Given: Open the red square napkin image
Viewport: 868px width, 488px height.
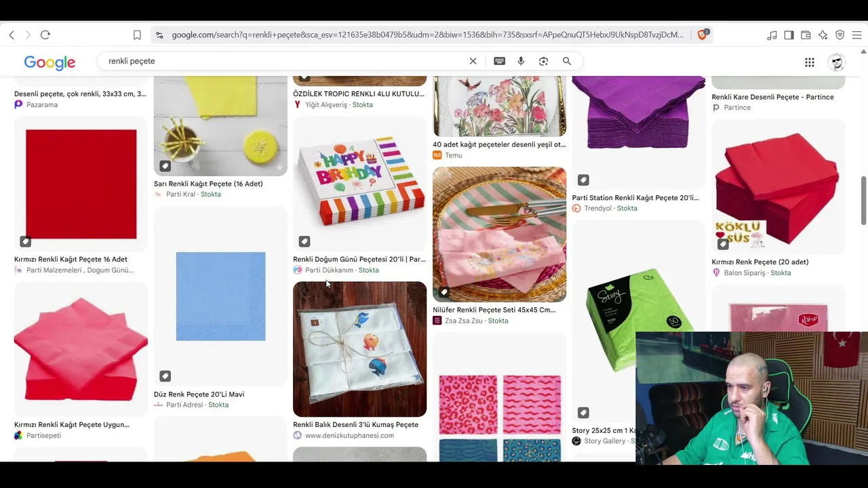Looking at the screenshot, I should click(x=81, y=184).
